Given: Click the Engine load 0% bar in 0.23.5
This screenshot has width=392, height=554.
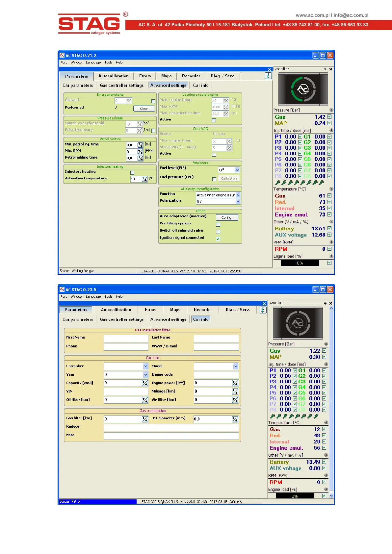Looking at the screenshot, I should tap(295, 496).
